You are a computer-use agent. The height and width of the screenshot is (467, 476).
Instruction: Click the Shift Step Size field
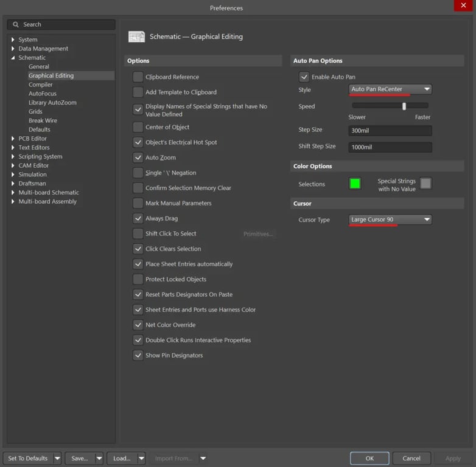coord(390,147)
